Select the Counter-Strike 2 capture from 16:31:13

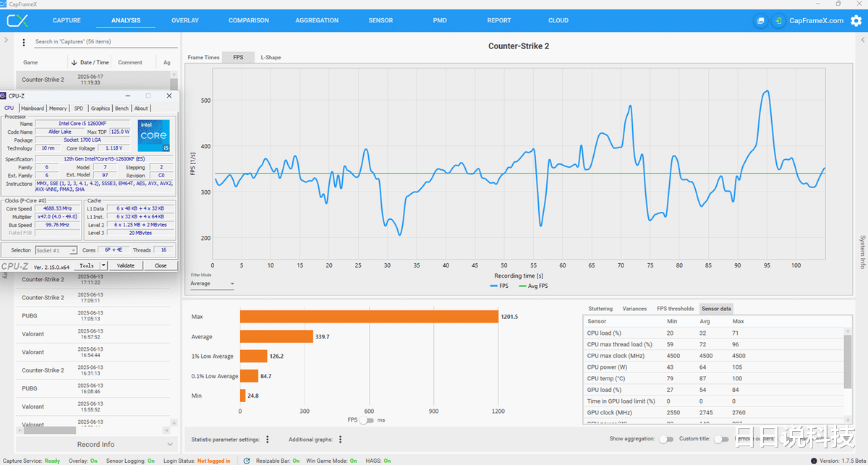(94, 370)
